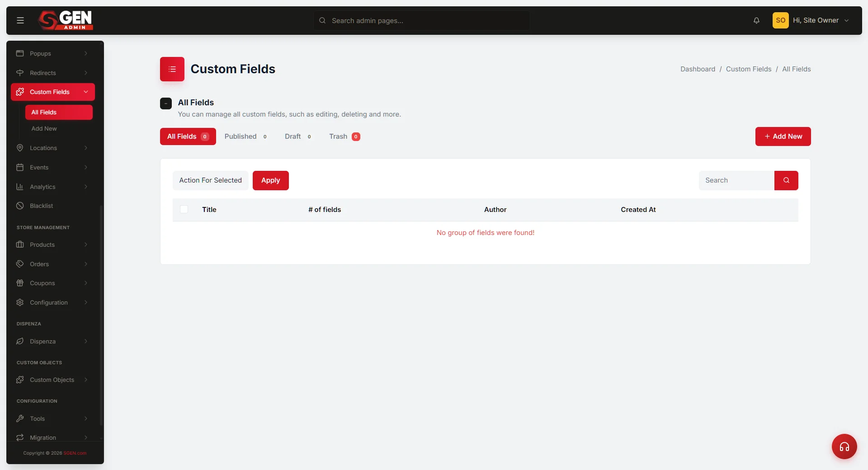This screenshot has height=470, width=868.
Task: Click the Custom Objects puzzle icon
Action: [20, 380]
